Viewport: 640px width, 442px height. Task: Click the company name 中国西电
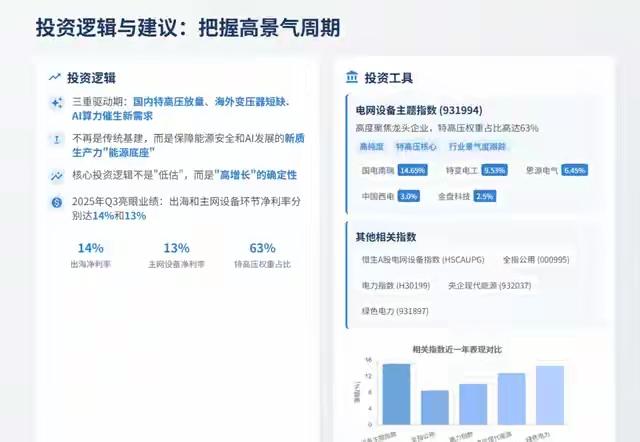tap(378, 196)
